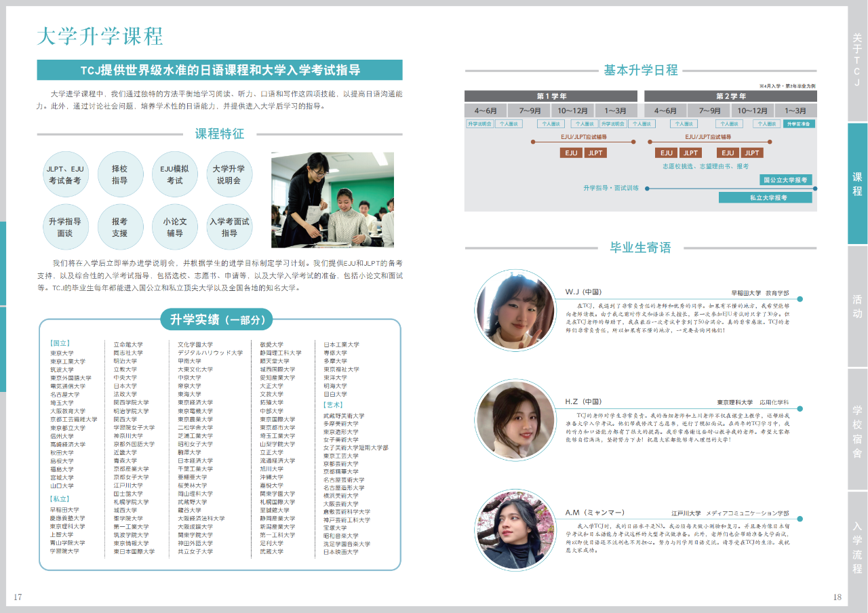868x613 pixels.
Task: Open H.Z graduate portrait photo
Action: pos(515,420)
